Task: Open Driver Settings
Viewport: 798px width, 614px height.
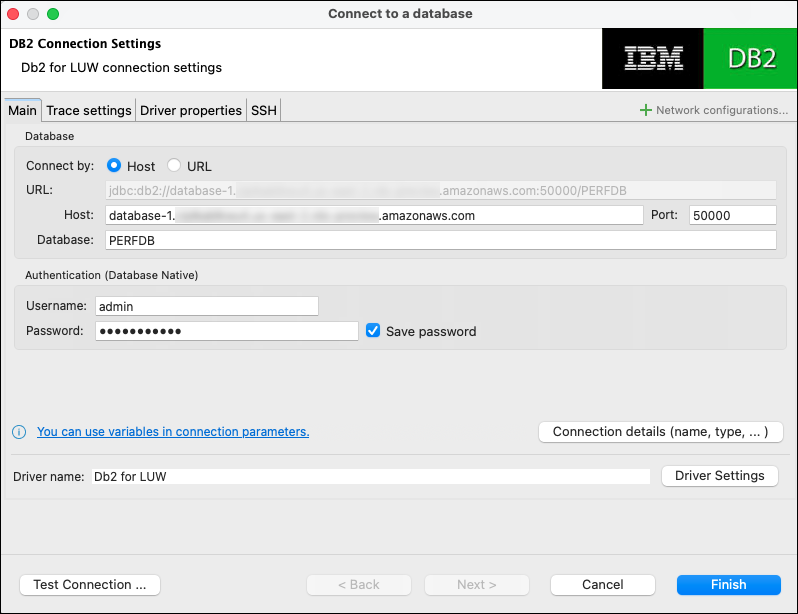Action: pyautogui.click(x=719, y=476)
